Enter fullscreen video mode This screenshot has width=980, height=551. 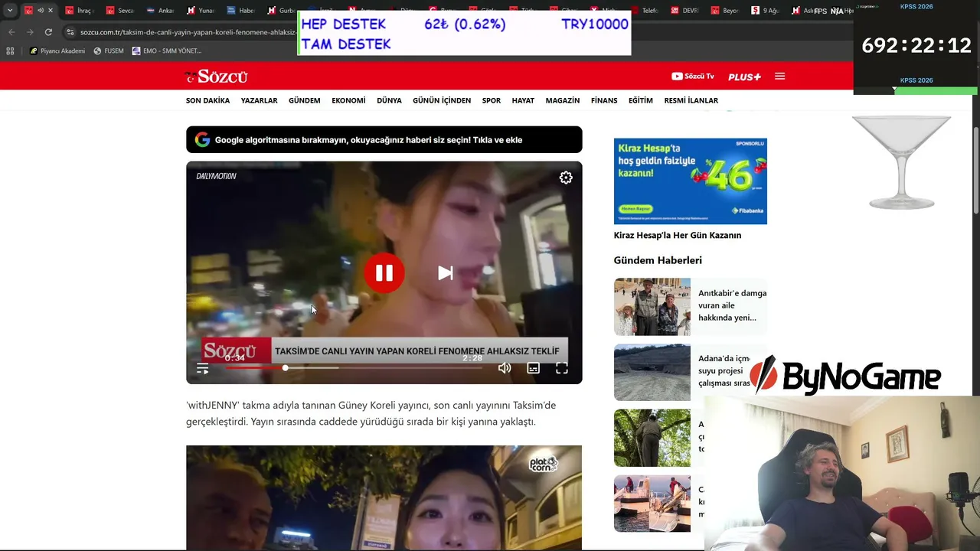pos(562,368)
